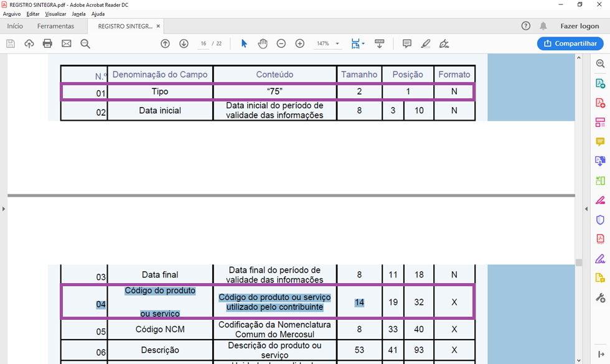Screen dimensions: 610x364
Task: Open Organize pages tool in sidebar
Action: (600, 180)
